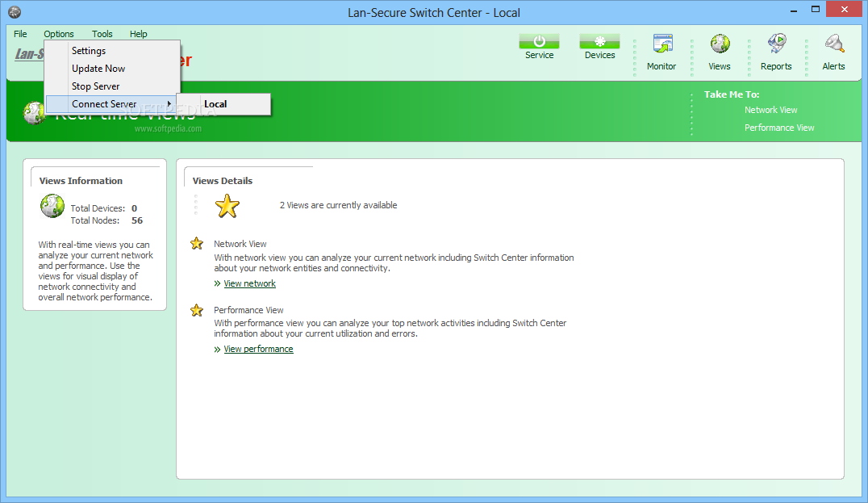Click '2 Views are currently available' text
Viewport: 868px width, 503px height.
point(338,205)
